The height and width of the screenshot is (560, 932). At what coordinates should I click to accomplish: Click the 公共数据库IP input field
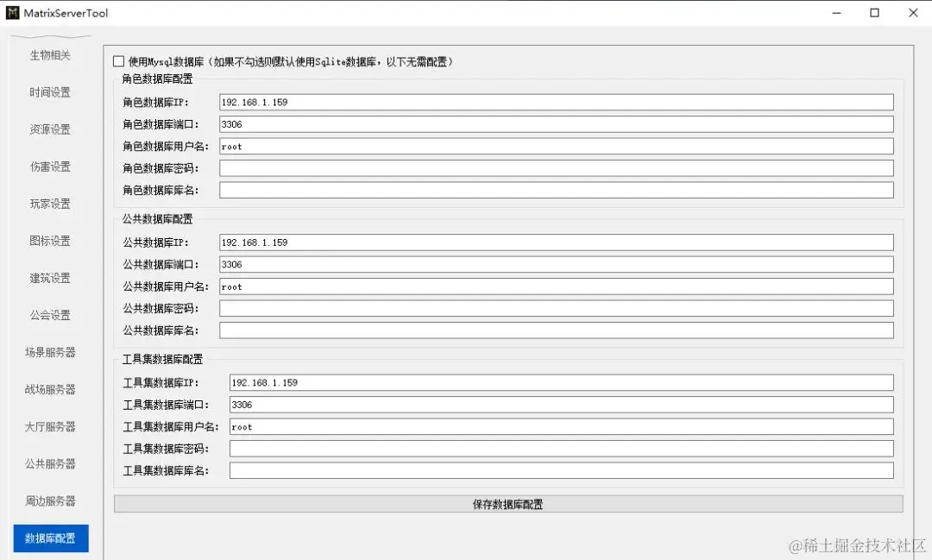557,242
